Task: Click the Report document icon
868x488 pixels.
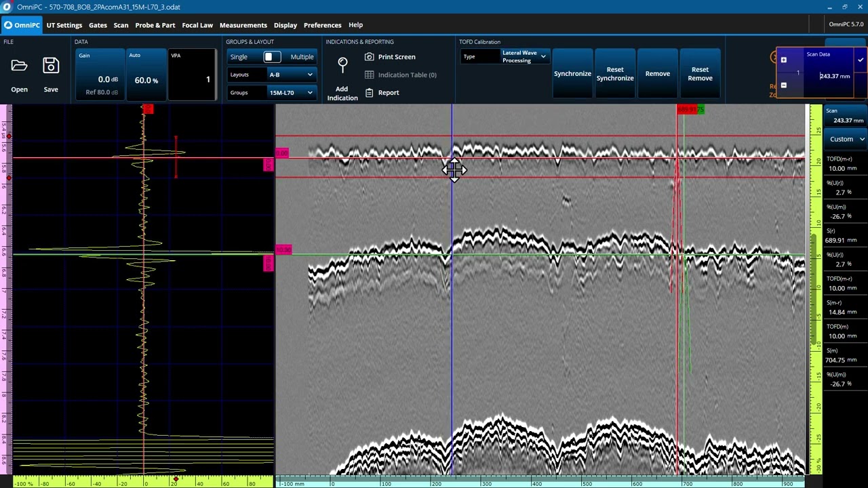Action: coord(369,92)
